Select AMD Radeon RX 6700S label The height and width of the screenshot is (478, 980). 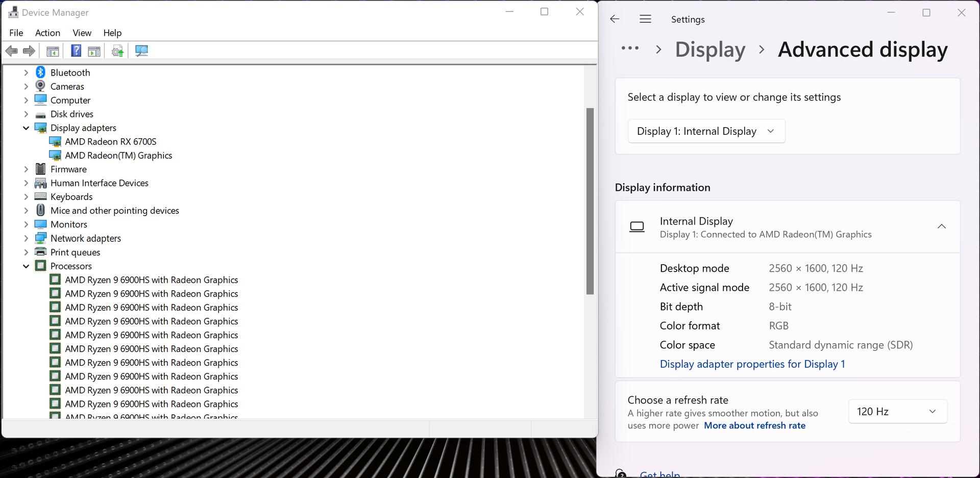point(111,141)
